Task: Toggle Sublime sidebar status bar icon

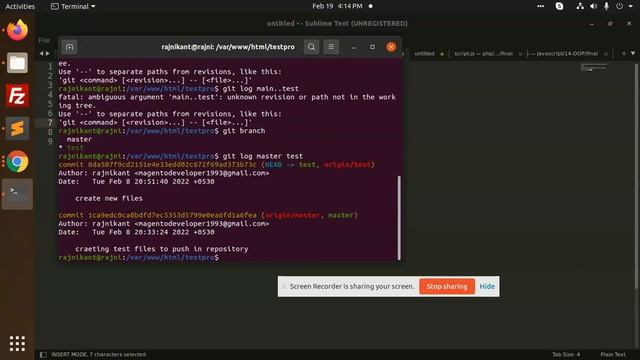Action: pos(43,354)
